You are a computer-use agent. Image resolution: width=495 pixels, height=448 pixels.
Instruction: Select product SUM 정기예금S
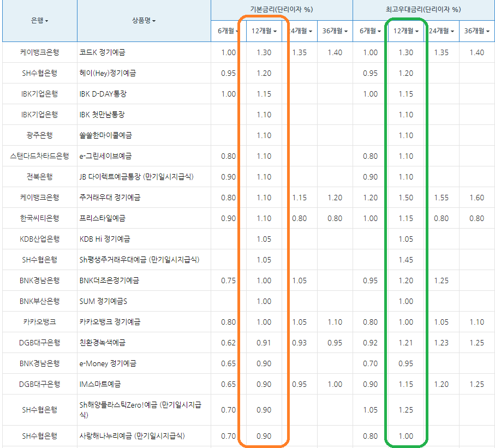click(103, 301)
